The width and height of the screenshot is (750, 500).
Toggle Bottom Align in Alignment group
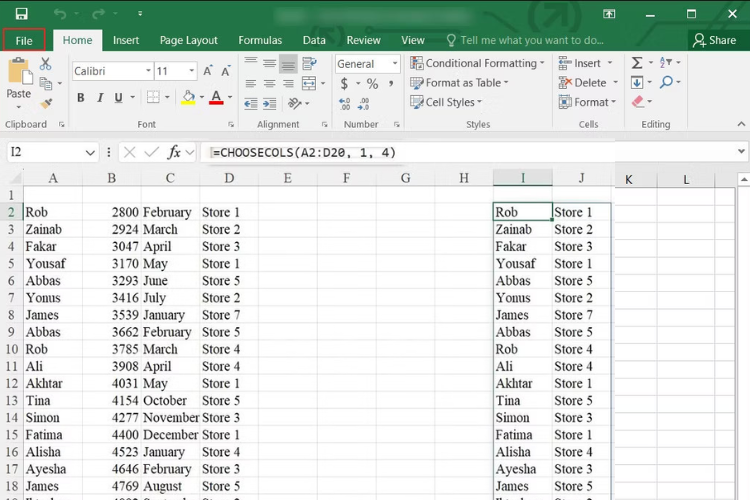288,64
